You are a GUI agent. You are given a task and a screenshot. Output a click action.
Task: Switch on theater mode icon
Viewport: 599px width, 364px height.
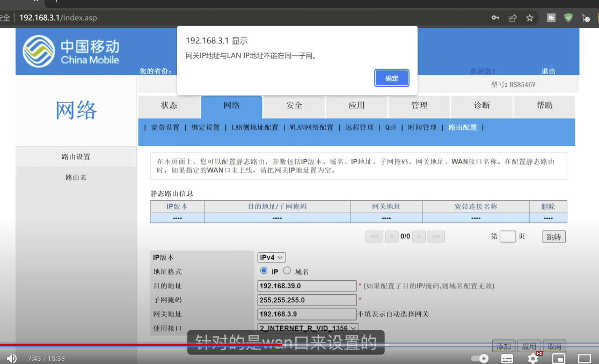point(584,358)
